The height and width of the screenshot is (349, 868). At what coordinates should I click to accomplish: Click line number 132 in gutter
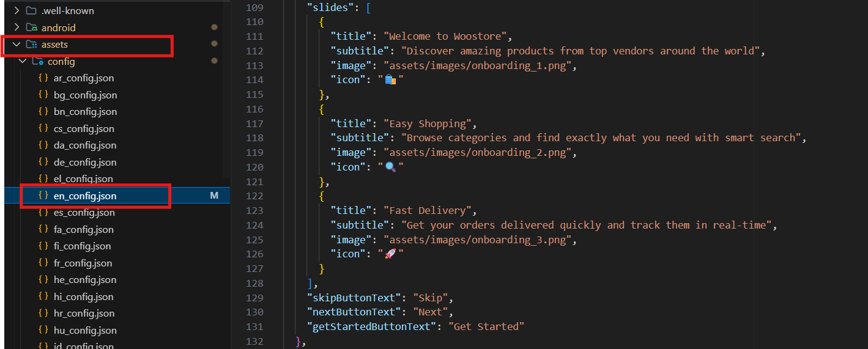pyautogui.click(x=254, y=341)
